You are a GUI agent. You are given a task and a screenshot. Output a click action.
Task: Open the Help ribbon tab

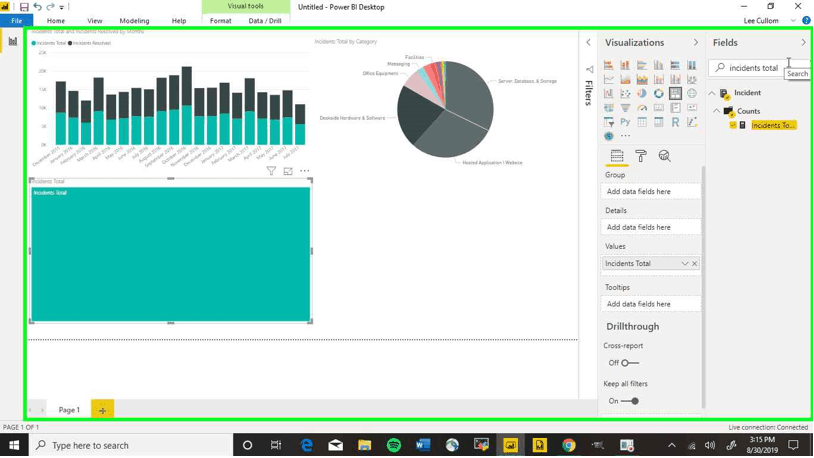(x=179, y=21)
